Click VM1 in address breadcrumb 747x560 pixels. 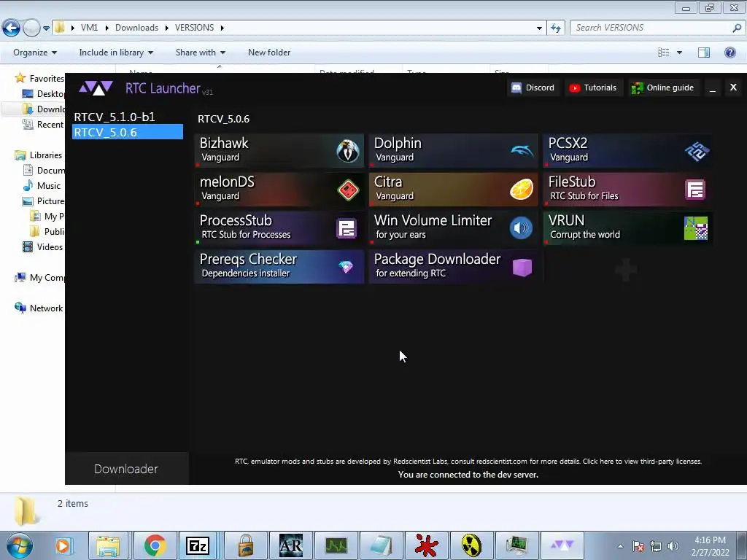point(89,28)
